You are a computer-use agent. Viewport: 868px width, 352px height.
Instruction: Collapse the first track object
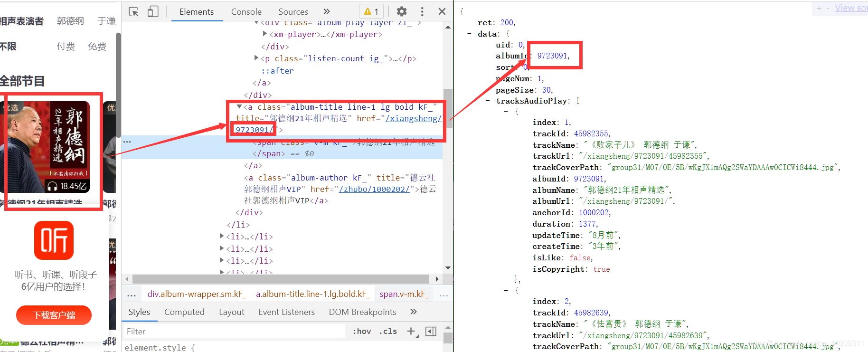tap(506, 111)
